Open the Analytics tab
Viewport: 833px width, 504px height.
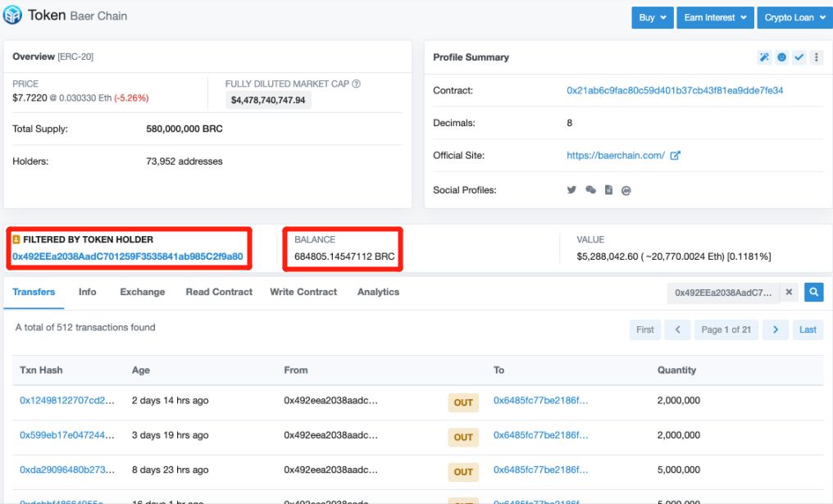coord(378,292)
